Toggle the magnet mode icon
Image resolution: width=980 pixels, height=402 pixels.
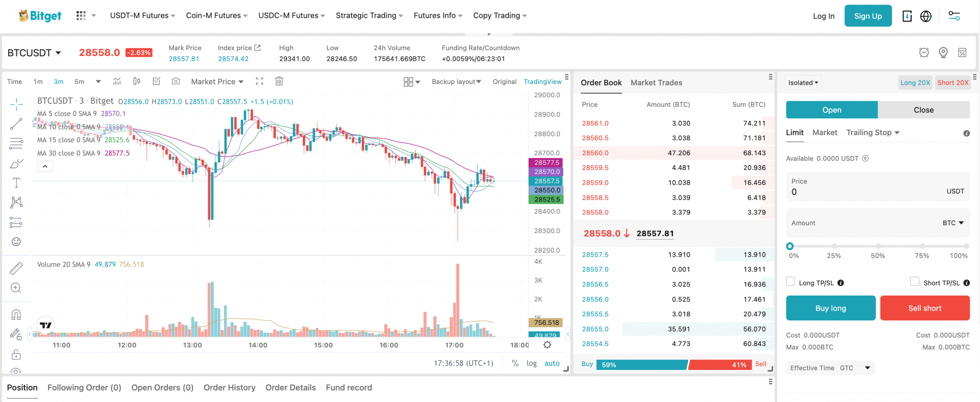[16, 315]
